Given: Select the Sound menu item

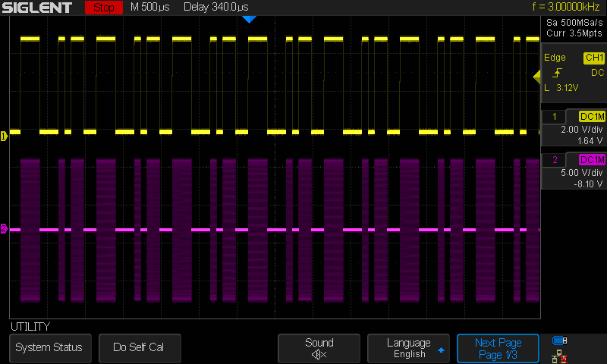Looking at the screenshot, I should [x=319, y=348].
